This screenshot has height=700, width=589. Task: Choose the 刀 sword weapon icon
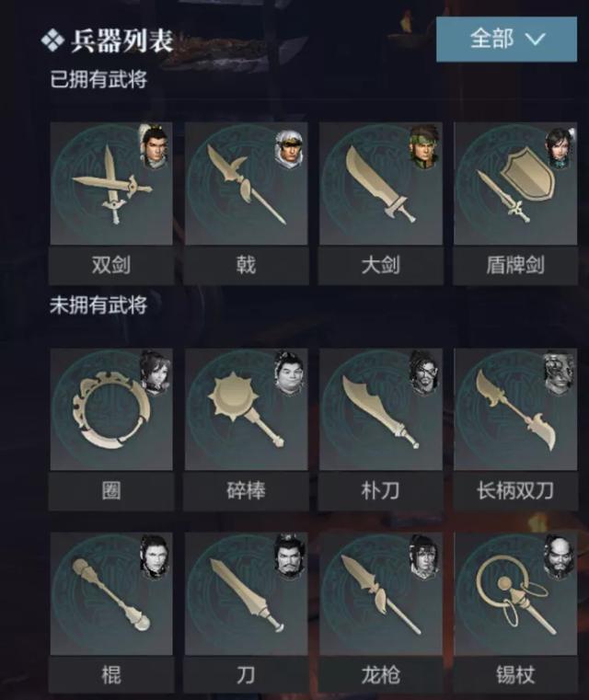[x=246, y=593]
